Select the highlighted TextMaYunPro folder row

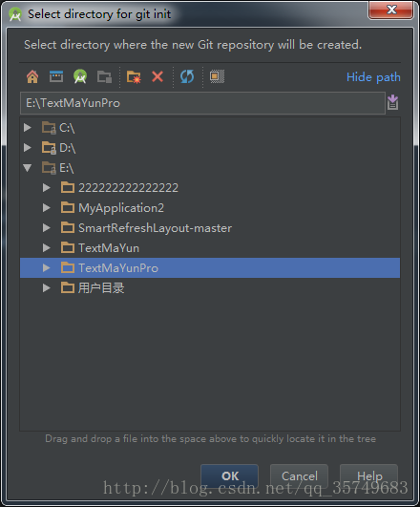click(210, 268)
